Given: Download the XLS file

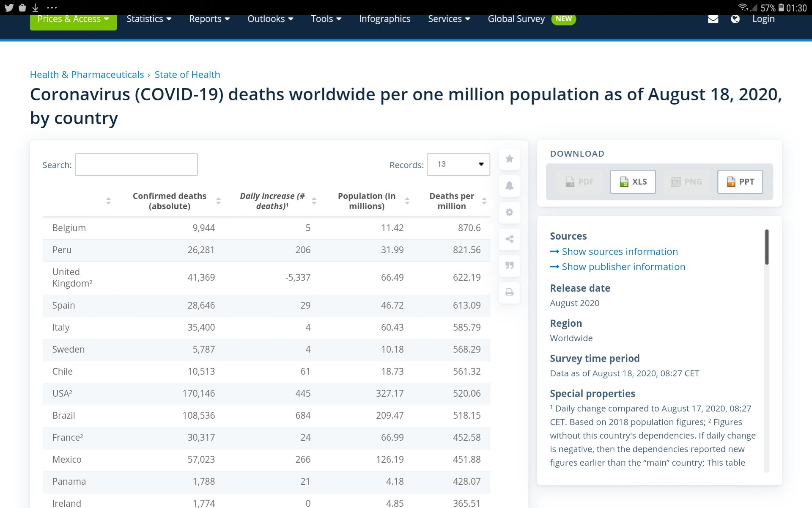Looking at the screenshot, I should click(x=633, y=182).
